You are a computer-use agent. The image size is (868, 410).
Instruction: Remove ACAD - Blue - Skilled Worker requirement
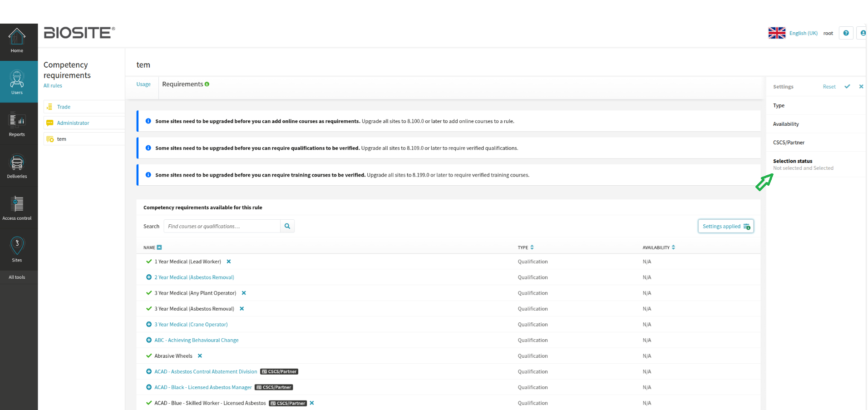(312, 403)
